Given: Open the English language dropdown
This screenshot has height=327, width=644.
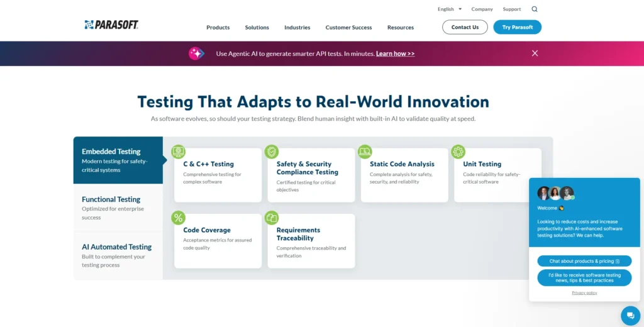Looking at the screenshot, I should (x=450, y=9).
